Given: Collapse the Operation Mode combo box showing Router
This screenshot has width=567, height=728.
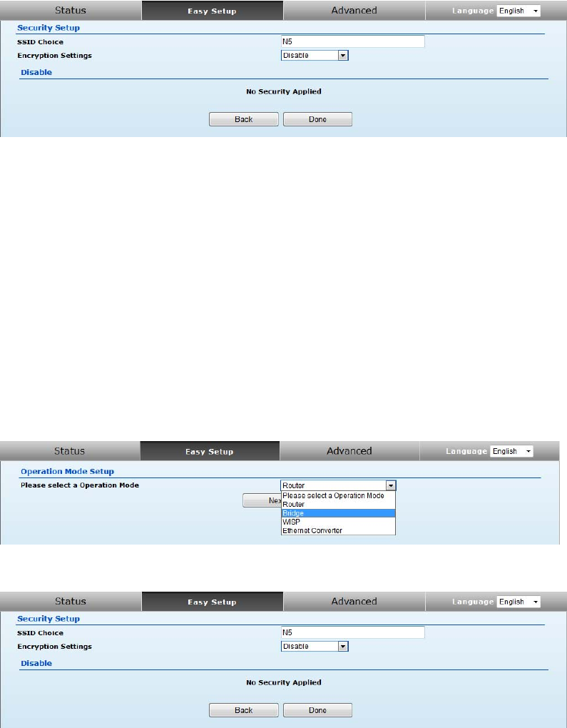Looking at the screenshot, I should coord(339,485).
